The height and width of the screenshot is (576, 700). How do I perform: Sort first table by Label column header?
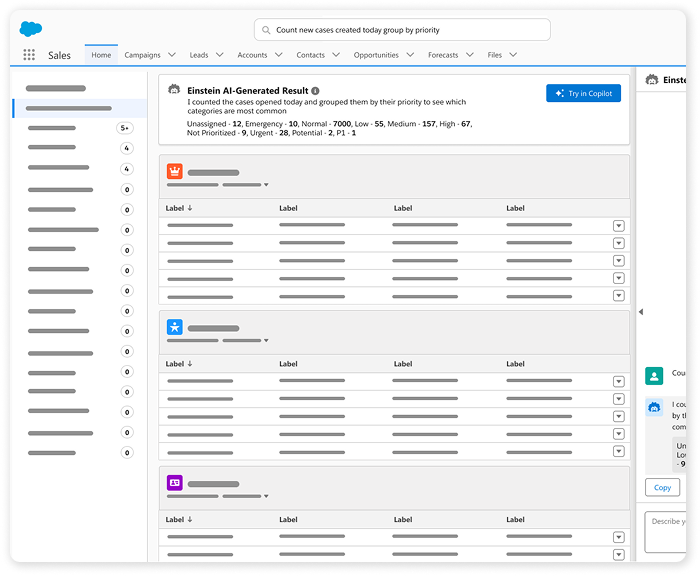click(179, 208)
